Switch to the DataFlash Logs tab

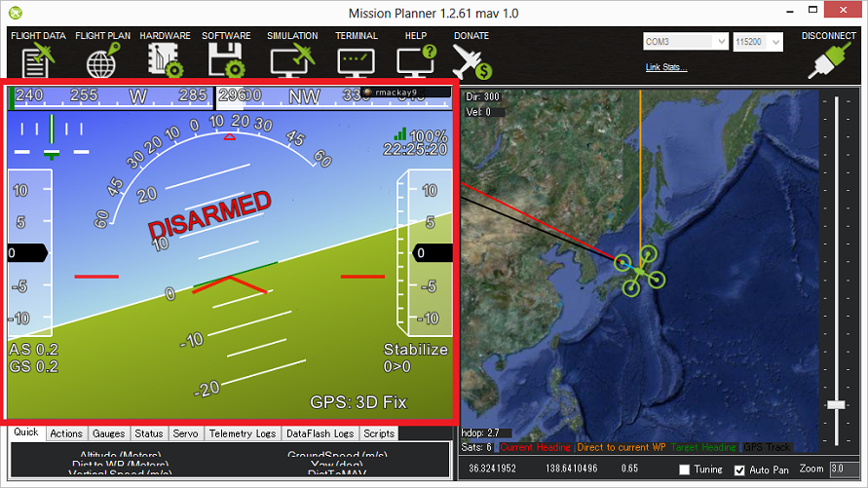(x=320, y=433)
